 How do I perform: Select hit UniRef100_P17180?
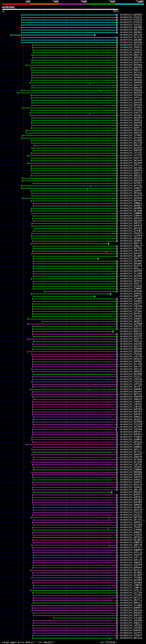click(131, 45)
